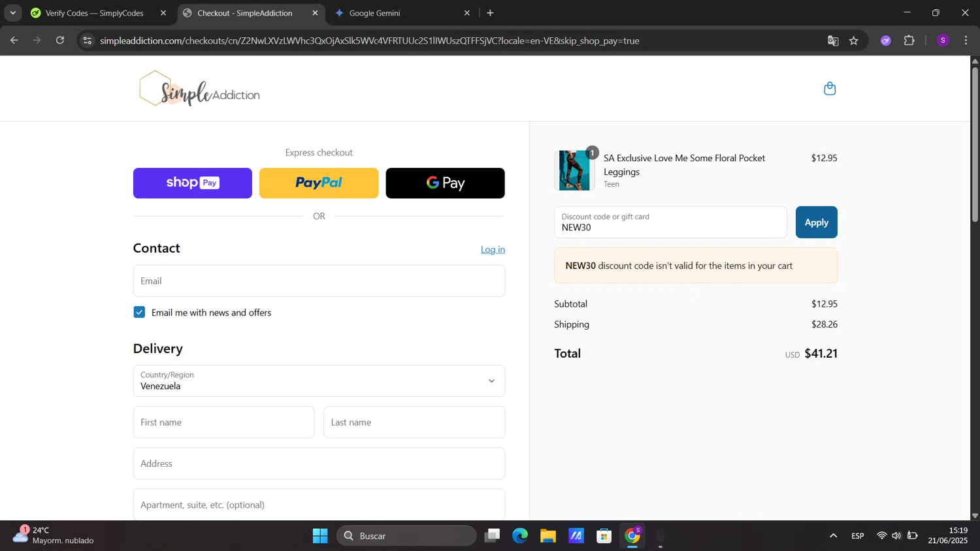980x551 pixels.
Task: Open the volume speaker icon
Action: click(896, 536)
